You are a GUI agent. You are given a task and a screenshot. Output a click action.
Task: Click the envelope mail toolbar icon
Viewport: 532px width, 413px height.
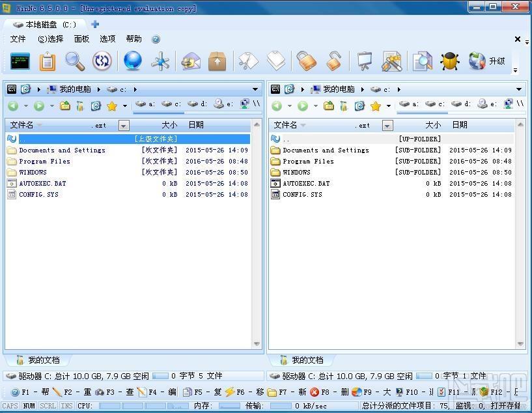191,62
